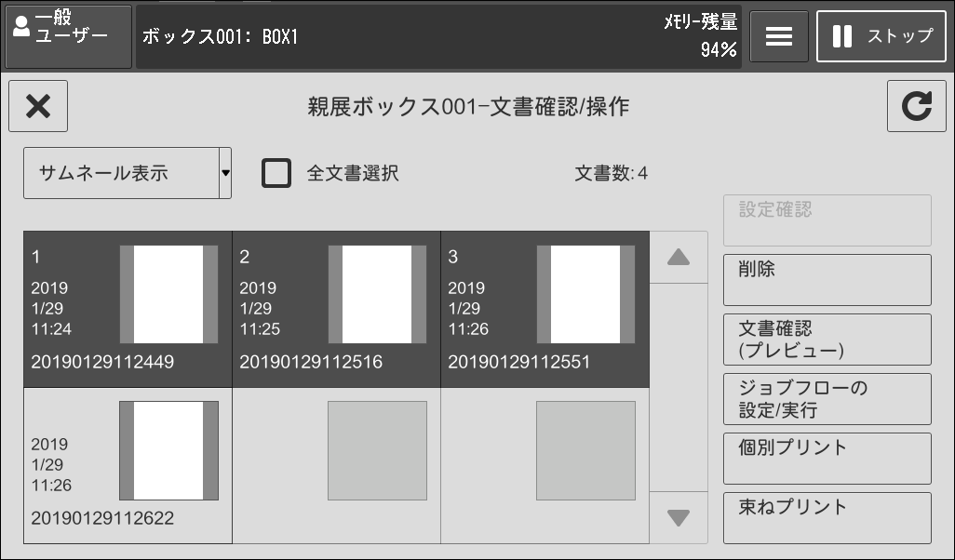Open the hamburger menu

click(779, 35)
